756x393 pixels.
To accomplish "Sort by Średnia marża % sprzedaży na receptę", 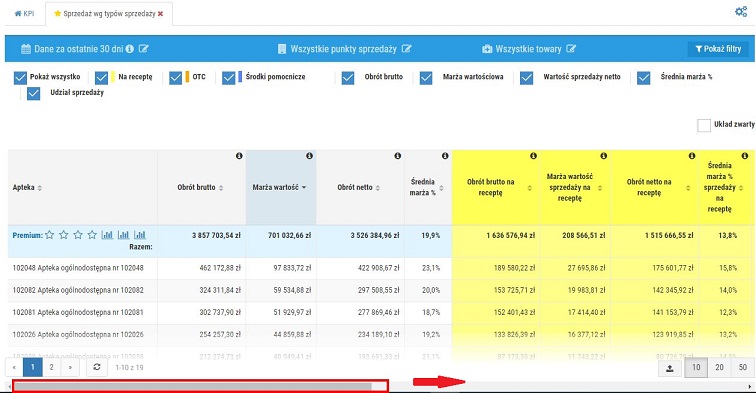I will tap(741, 188).
